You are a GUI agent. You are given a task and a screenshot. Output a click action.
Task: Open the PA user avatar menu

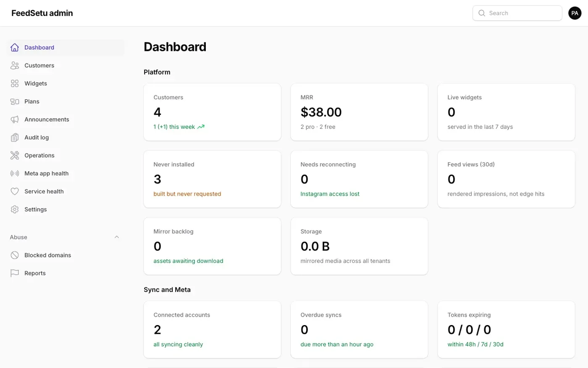point(575,13)
